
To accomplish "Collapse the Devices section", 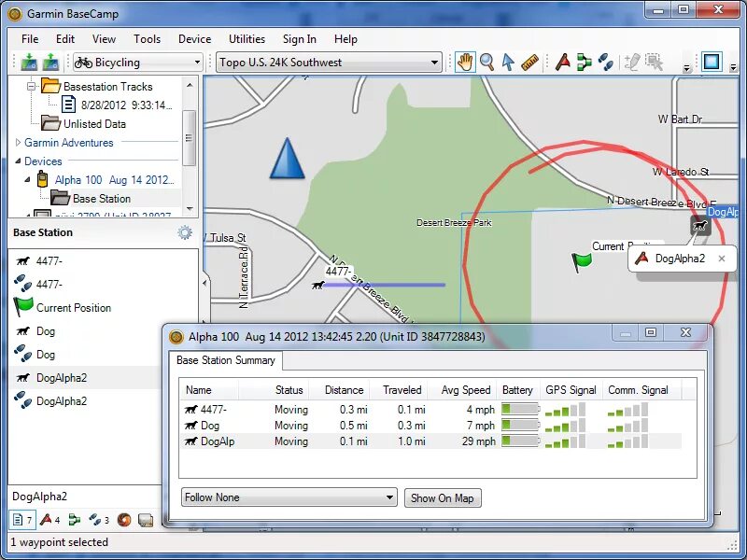I will 18,161.
